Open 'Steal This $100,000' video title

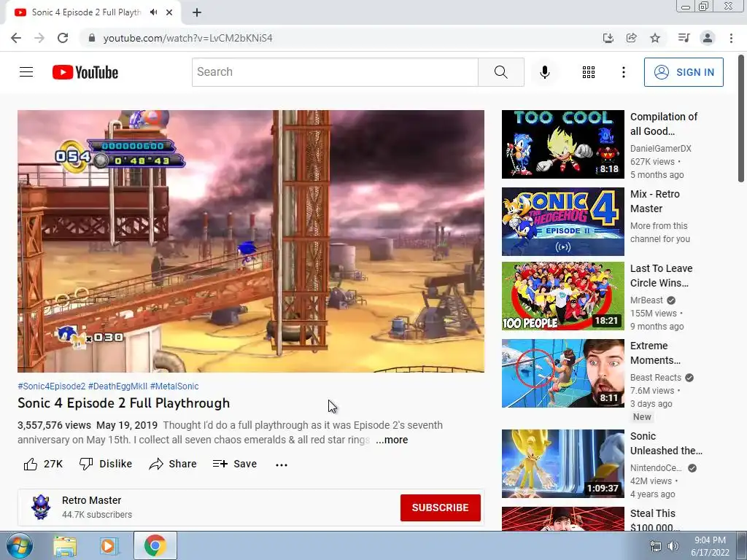(x=654, y=521)
